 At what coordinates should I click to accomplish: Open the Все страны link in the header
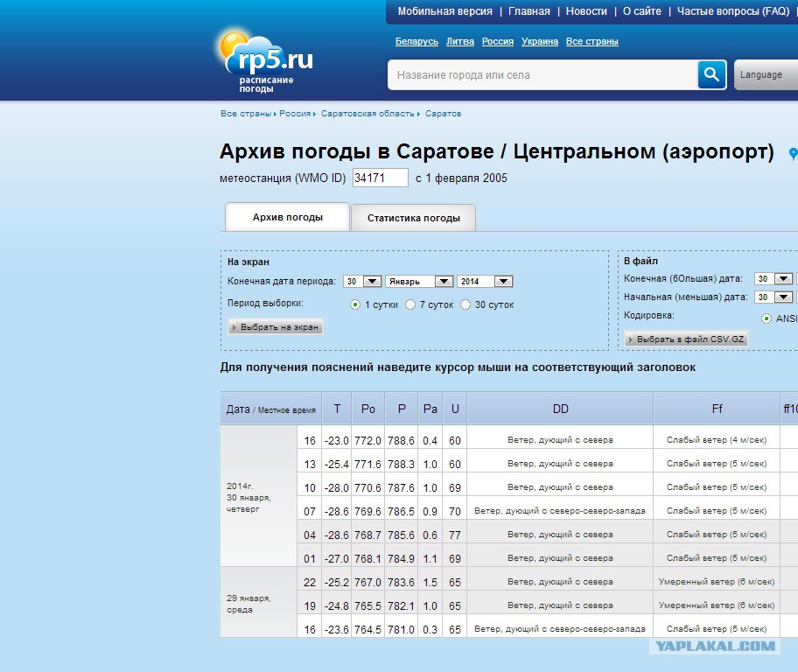click(591, 41)
